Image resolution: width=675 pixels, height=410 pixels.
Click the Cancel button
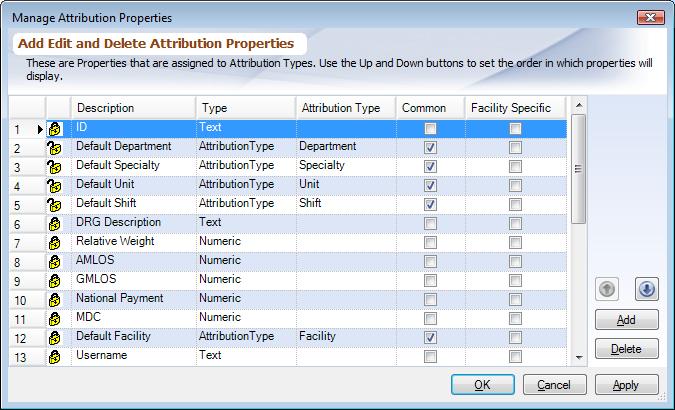point(554,384)
